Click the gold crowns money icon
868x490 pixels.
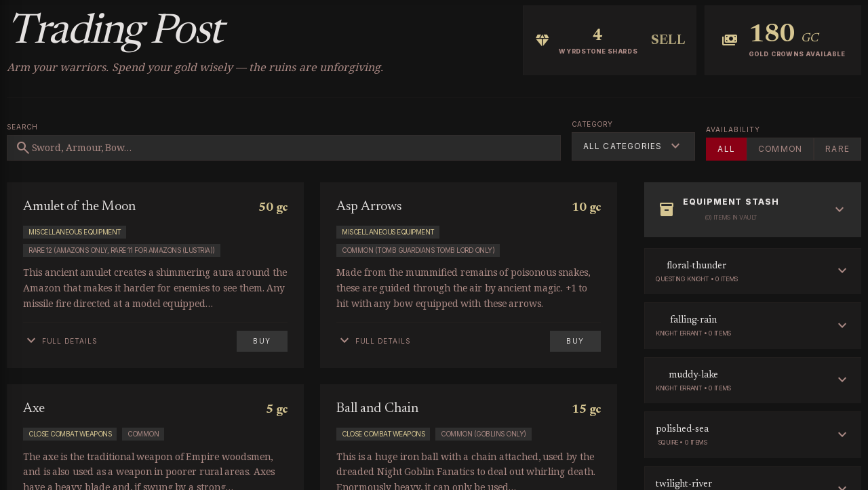(x=730, y=40)
